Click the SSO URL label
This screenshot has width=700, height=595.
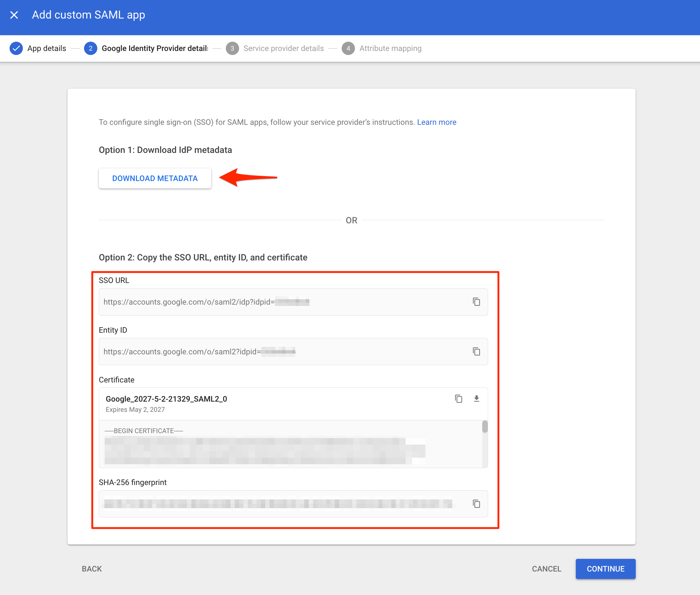coord(114,280)
